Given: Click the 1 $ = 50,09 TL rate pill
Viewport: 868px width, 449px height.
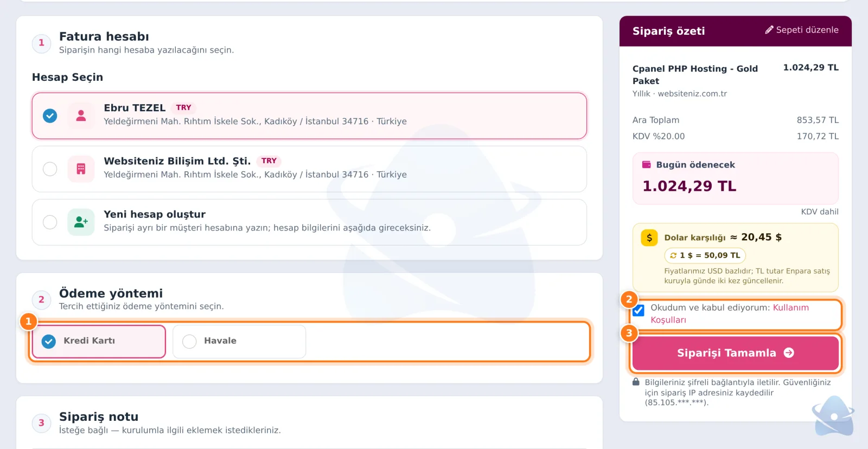Looking at the screenshot, I should (x=705, y=255).
